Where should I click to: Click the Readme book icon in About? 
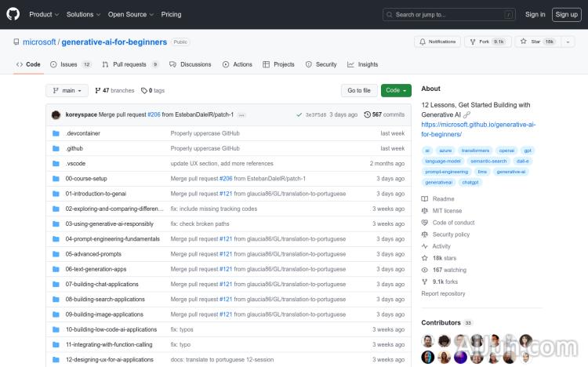[425, 199]
